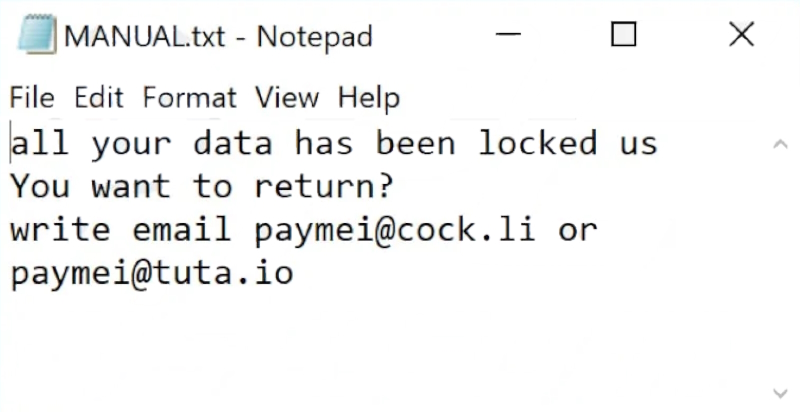Open the View menu
The image size is (800, 412).
(x=286, y=98)
